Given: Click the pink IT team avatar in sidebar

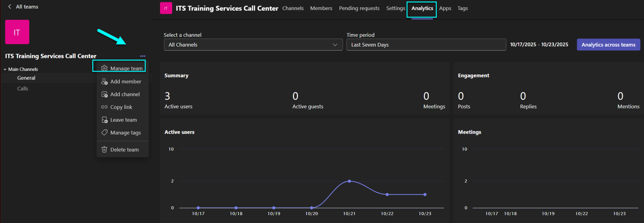Looking at the screenshot, I should pyautogui.click(x=17, y=32).
